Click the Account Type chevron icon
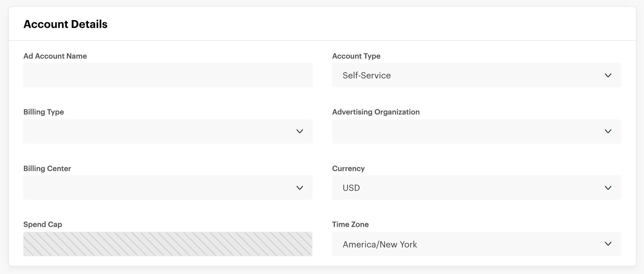Screen dimensions: 644x274 [x=608, y=76]
